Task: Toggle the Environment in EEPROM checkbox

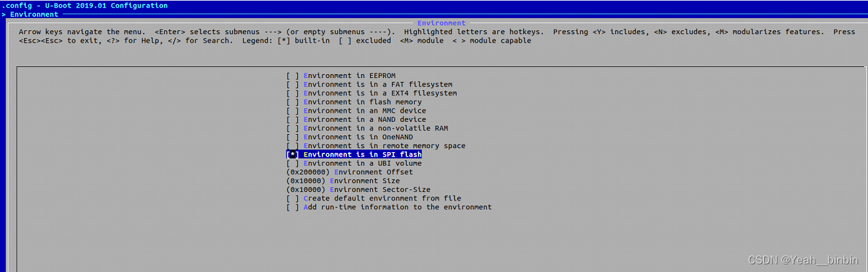Action: [341, 75]
